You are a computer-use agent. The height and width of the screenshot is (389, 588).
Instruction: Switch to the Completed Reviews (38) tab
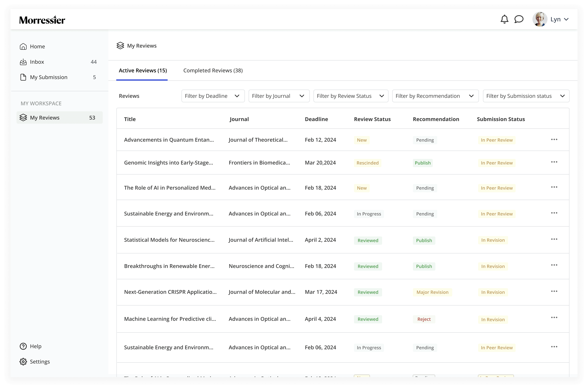213,70
